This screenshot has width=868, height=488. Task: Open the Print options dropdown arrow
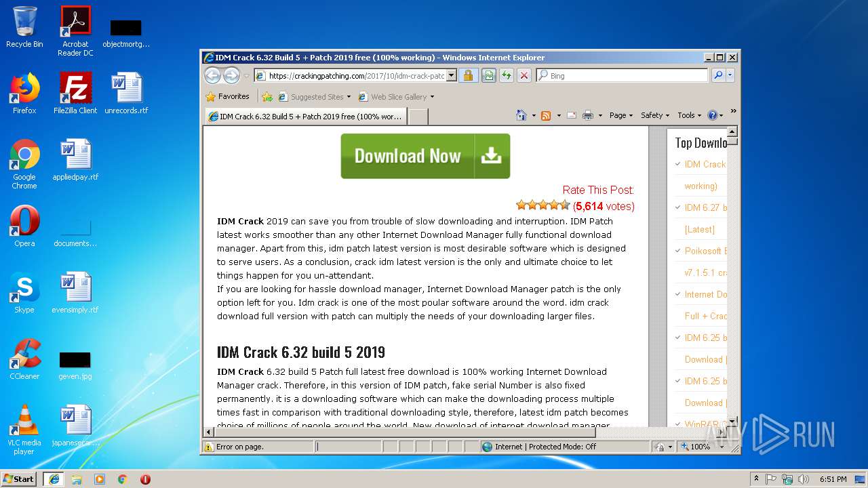click(600, 115)
